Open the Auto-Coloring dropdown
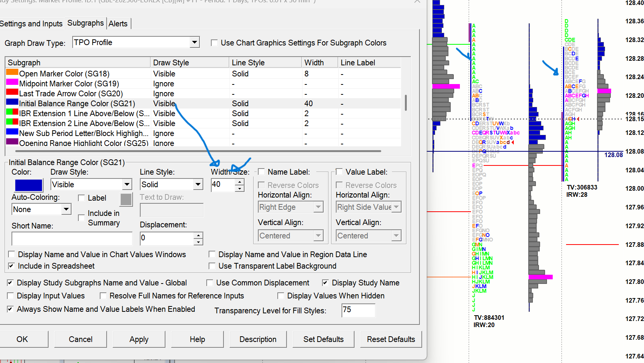This screenshot has width=644, height=363. click(66, 209)
